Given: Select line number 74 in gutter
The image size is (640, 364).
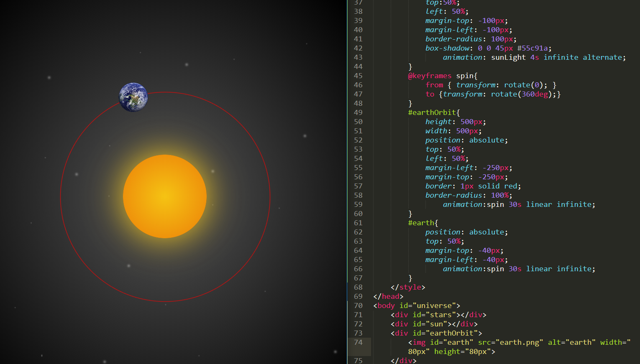Looking at the screenshot, I should point(358,342).
